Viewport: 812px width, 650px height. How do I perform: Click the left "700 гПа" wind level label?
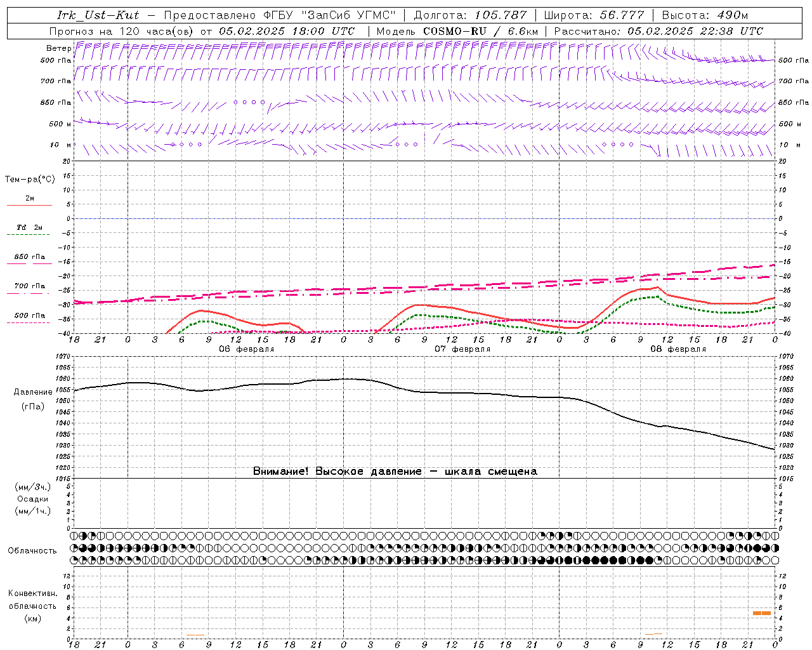[56, 81]
